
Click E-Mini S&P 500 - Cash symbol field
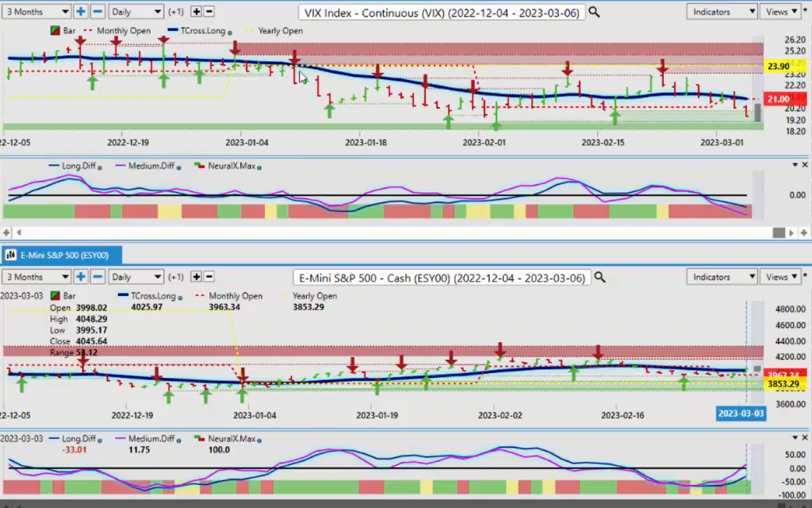click(x=442, y=278)
